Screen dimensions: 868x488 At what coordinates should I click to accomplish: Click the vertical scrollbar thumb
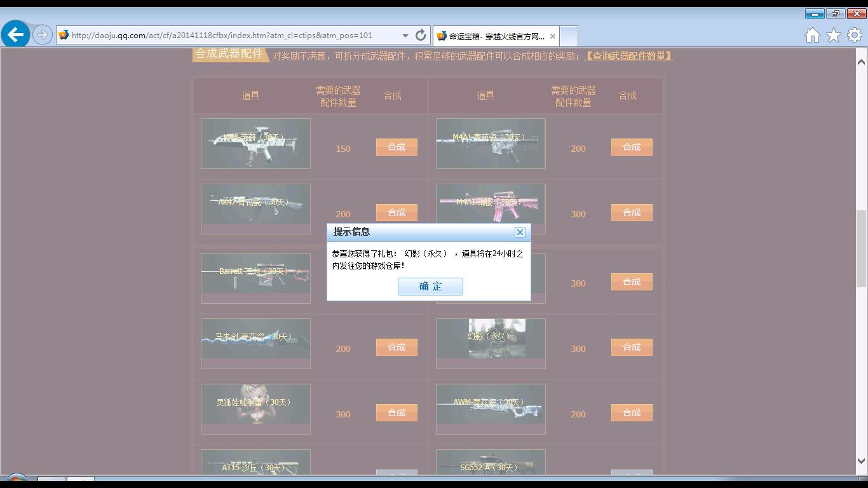click(x=861, y=248)
